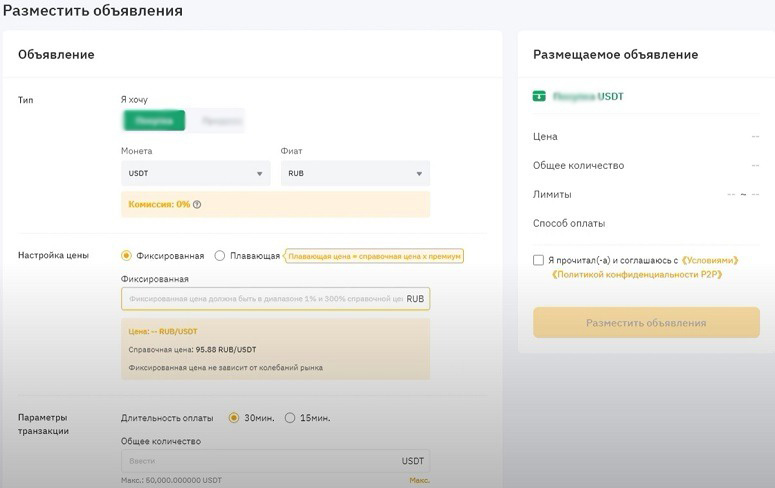Choose the Плавающая price radio button
The height and width of the screenshot is (488, 775).
click(220, 256)
